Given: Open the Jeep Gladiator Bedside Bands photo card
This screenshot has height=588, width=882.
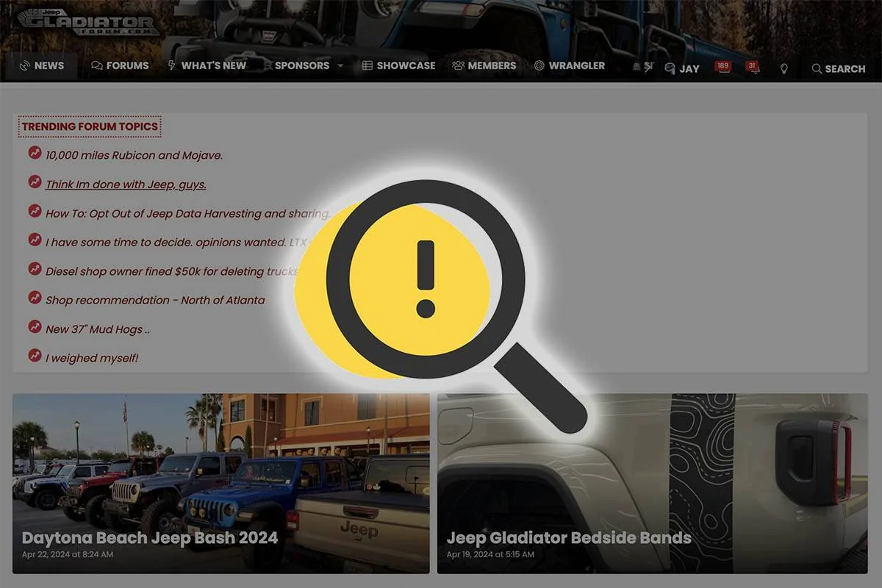Looking at the screenshot, I should 653,484.
